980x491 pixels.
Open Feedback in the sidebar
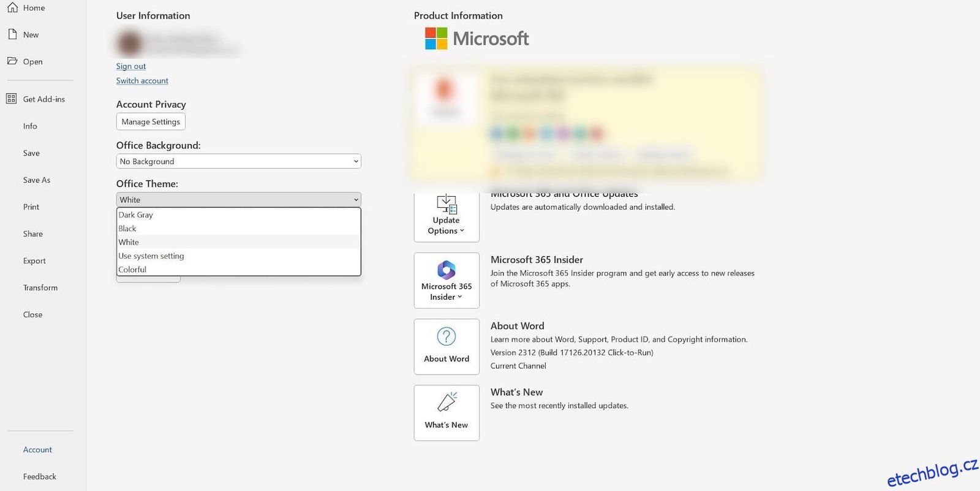[40, 477]
